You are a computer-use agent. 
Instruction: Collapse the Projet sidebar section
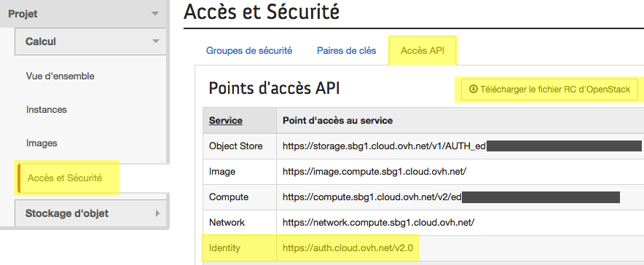pos(155,14)
